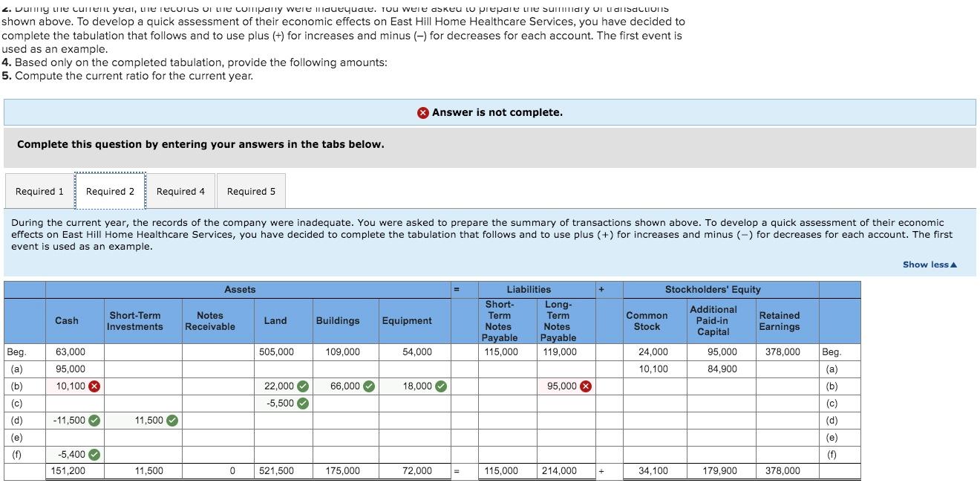Click green check beside 22,000 land

(x=303, y=386)
